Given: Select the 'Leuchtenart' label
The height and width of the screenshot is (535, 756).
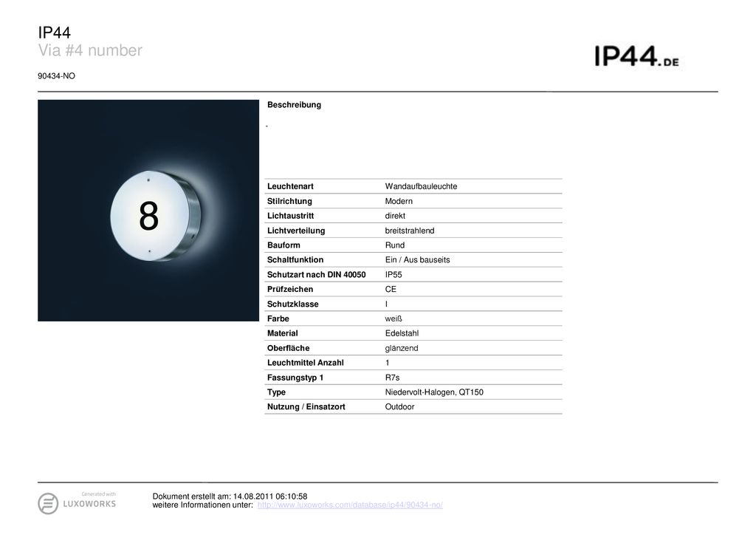Looking at the screenshot, I should point(290,186).
